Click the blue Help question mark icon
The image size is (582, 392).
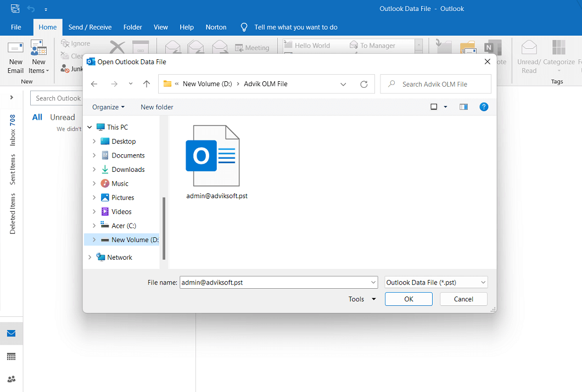coord(484,107)
